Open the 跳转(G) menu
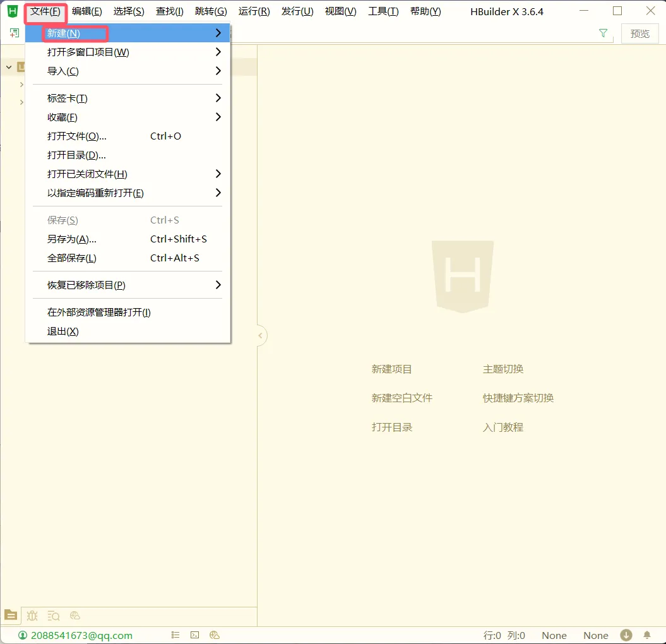The width and height of the screenshot is (666, 644). (211, 11)
